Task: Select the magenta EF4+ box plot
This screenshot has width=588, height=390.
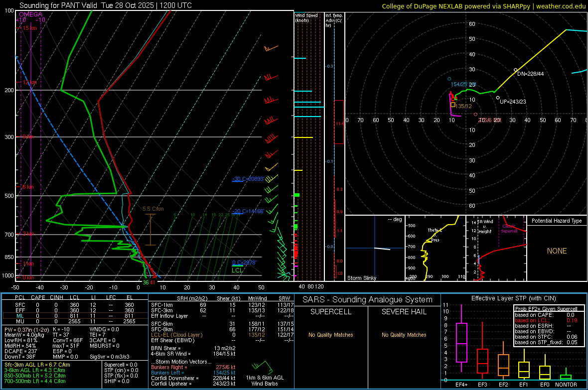Action: coord(461,339)
